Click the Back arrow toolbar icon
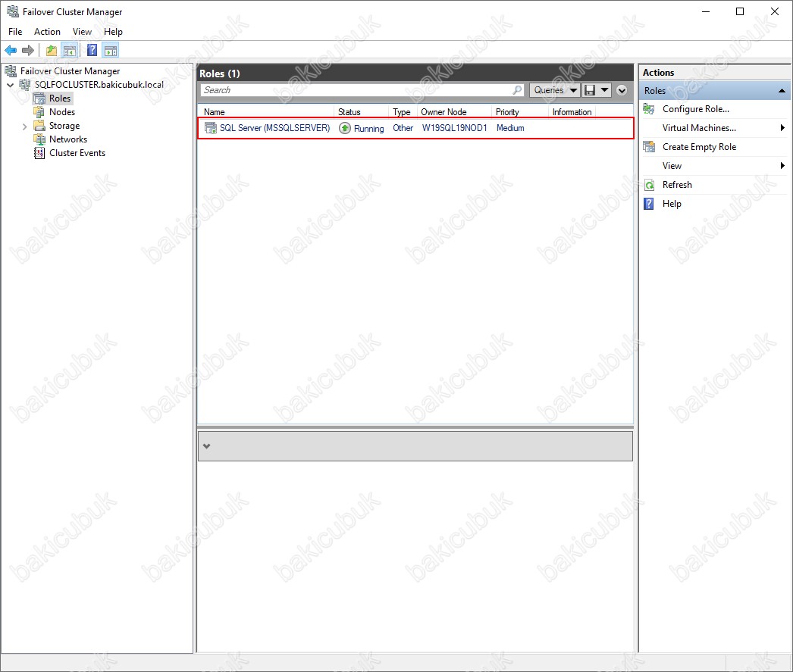Screen dimensions: 793x672 click(x=11, y=50)
